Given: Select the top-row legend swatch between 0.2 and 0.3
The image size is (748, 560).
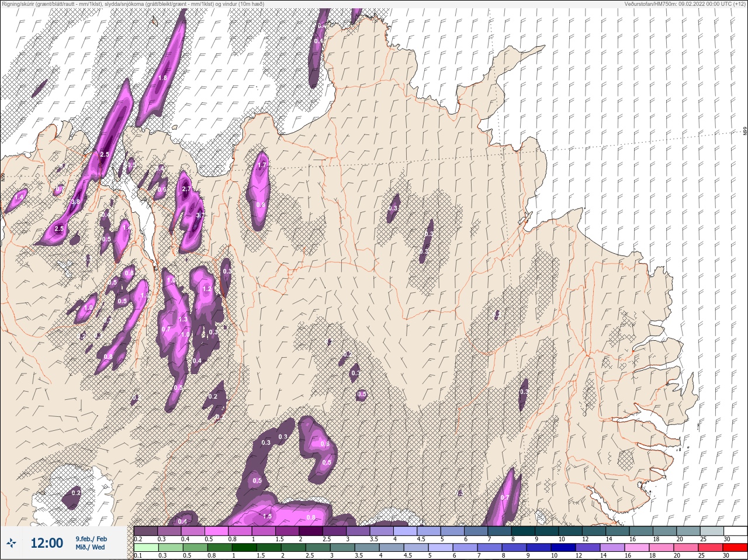Looking at the screenshot, I should pyautogui.click(x=146, y=531).
